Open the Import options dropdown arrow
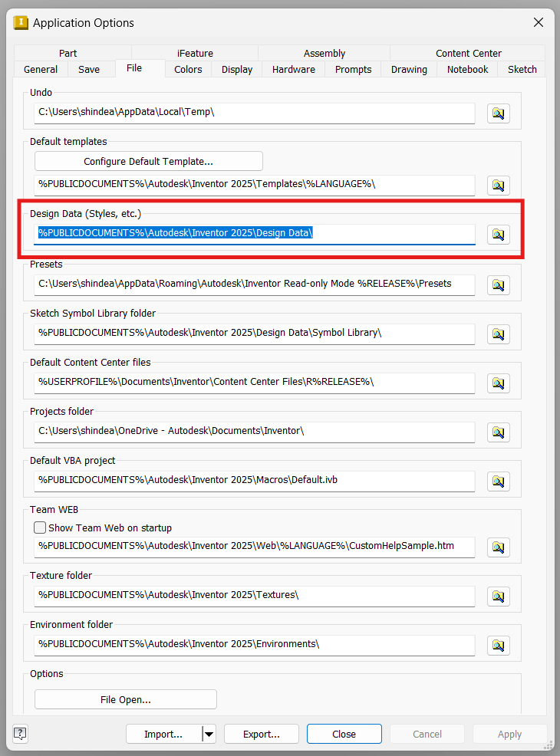Screen dimensions: 560x756 click(208, 734)
